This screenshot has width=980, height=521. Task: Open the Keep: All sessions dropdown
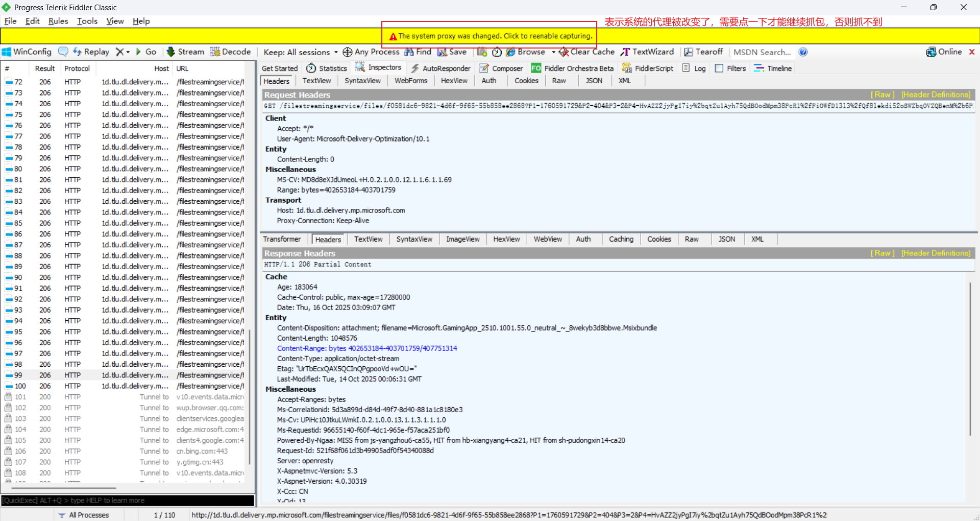(x=301, y=52)
